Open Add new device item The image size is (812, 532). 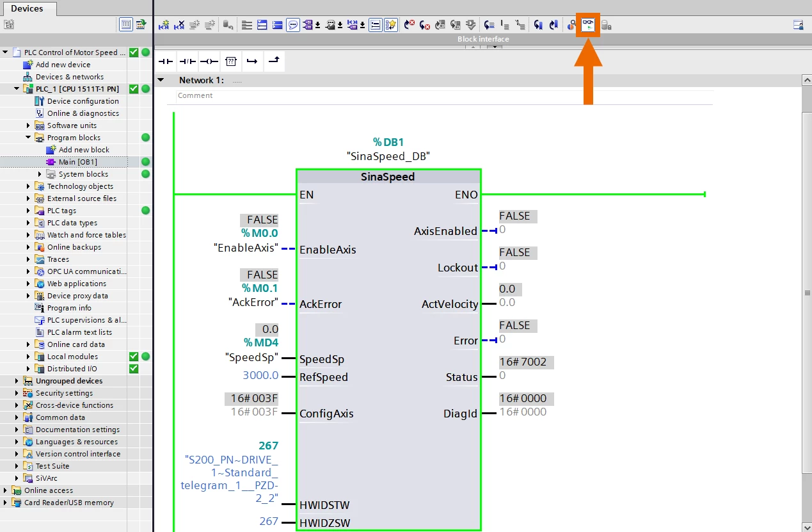click(x=63, y=65)
